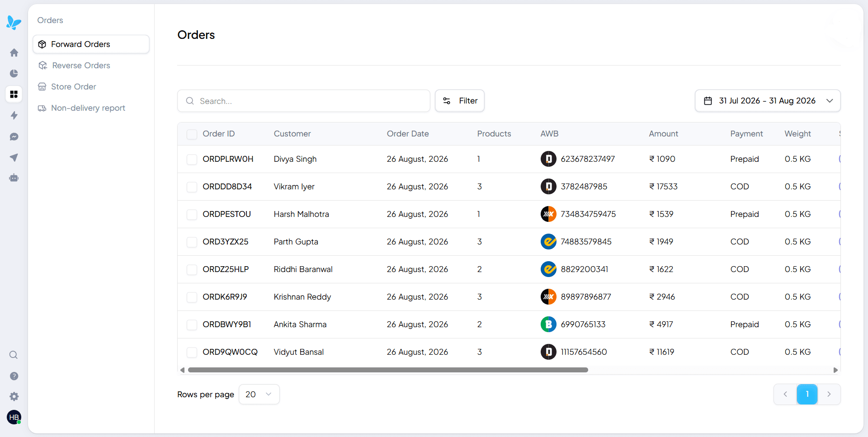868x437 pixels.
Task: Select checkbox for order ORDPESTOU
Action: point(192,215)
